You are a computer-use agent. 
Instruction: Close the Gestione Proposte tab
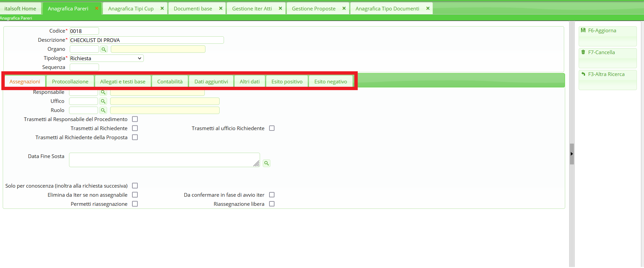click(x=344, y=8)
